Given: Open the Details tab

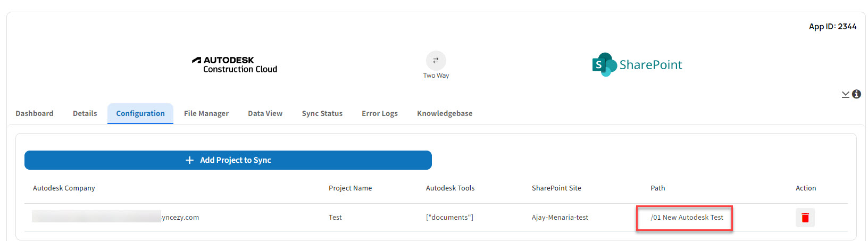Looking at the screenshot, I should pyautogui.click(x=85, y=113).
